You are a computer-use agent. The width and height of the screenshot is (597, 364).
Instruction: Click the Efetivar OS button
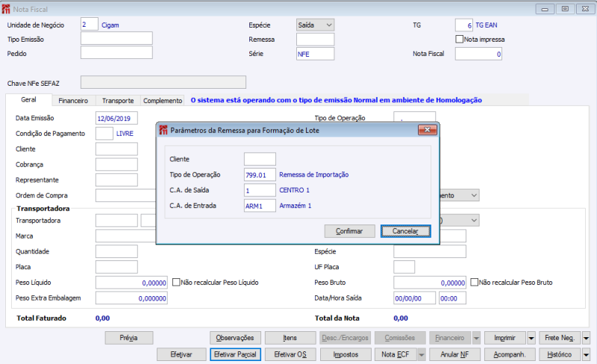[x=290, y=354]
